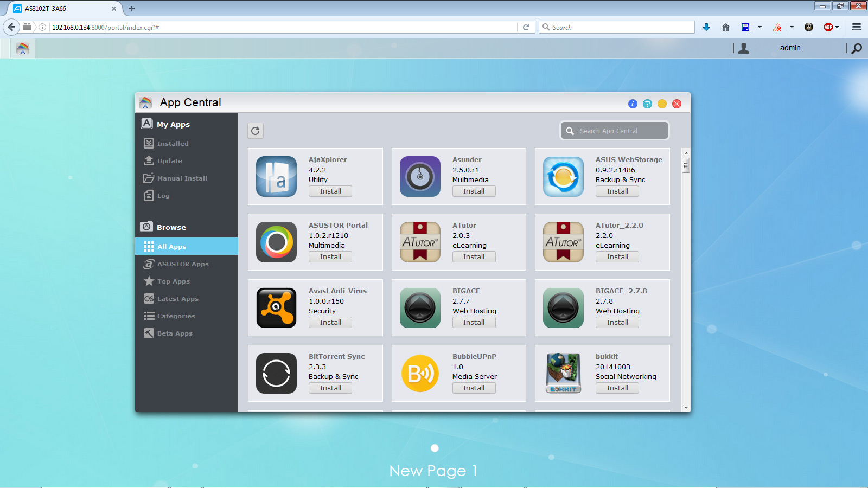
Task: Install Asunder
Action: pos(474,191)
